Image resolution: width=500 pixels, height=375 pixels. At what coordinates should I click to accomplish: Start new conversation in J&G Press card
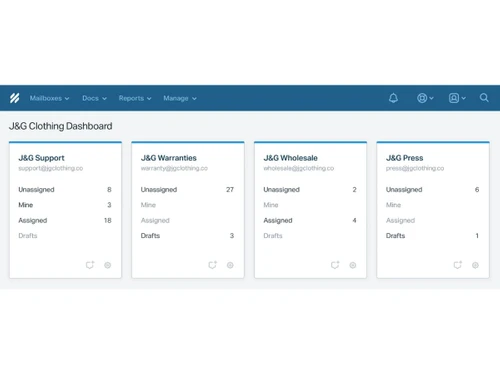(458, 265)
